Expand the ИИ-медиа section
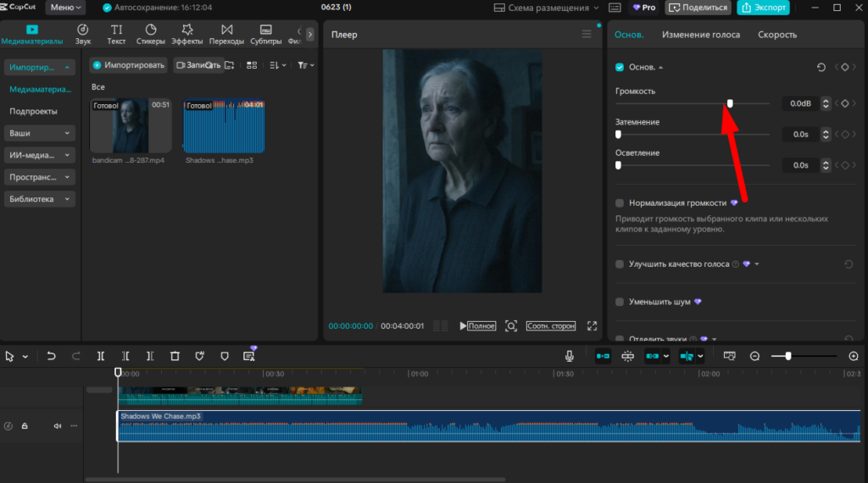Screen dimensions: 868x483 (x=39, y=155)
